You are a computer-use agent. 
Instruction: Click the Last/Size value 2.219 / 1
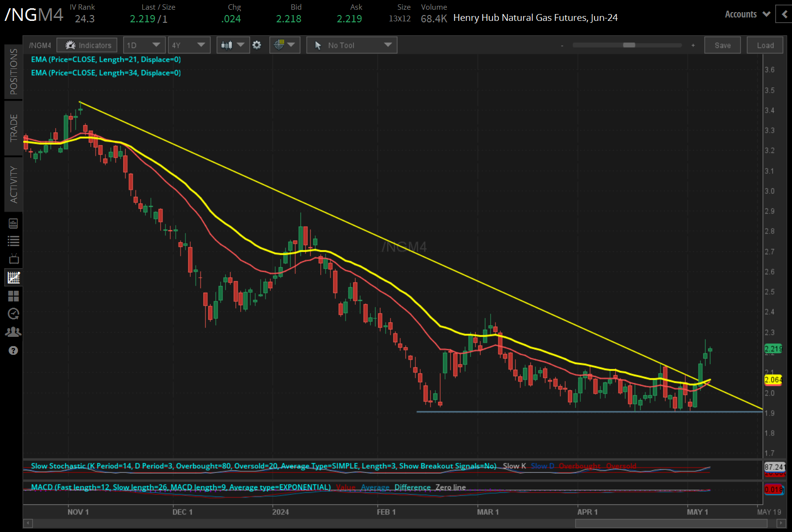pos(148,19)
